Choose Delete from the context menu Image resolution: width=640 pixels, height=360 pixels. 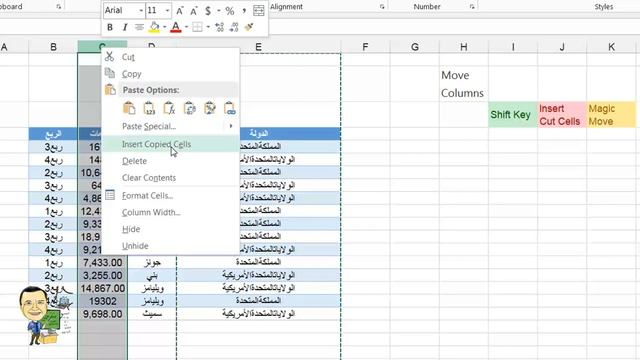pyautogui.click(x=170, y=161)
